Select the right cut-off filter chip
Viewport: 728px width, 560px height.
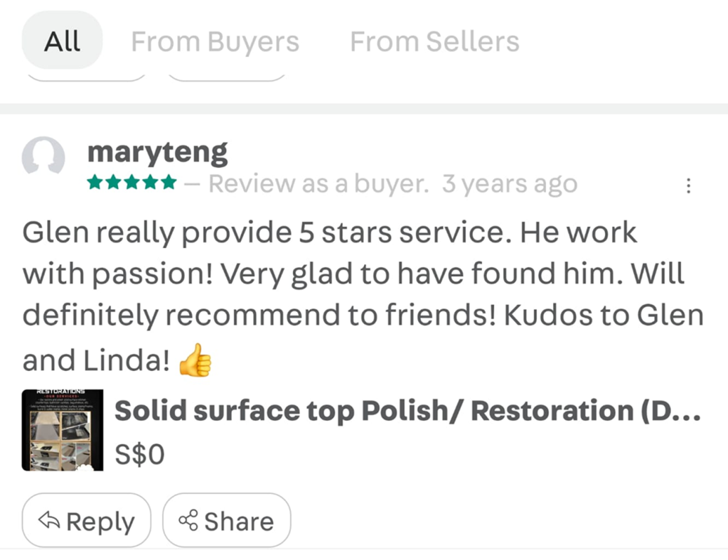point(227,76)
